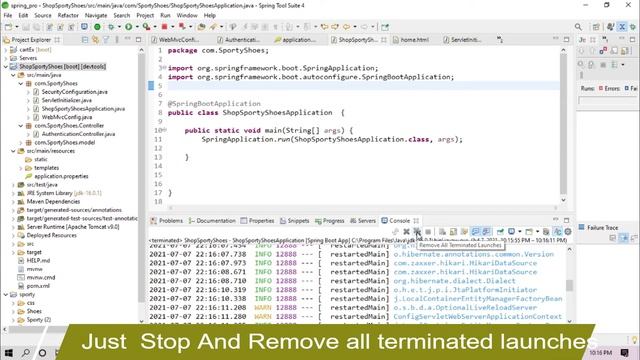Click the red Stop icon in main toolbar
The width and height of the screenshot is (640, 360).
(164, 27)
